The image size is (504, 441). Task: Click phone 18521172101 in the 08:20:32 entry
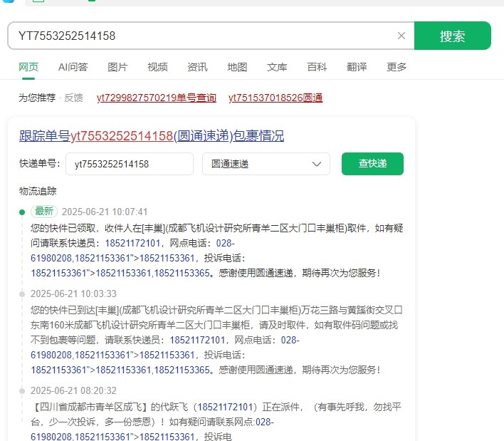[225, 407]
